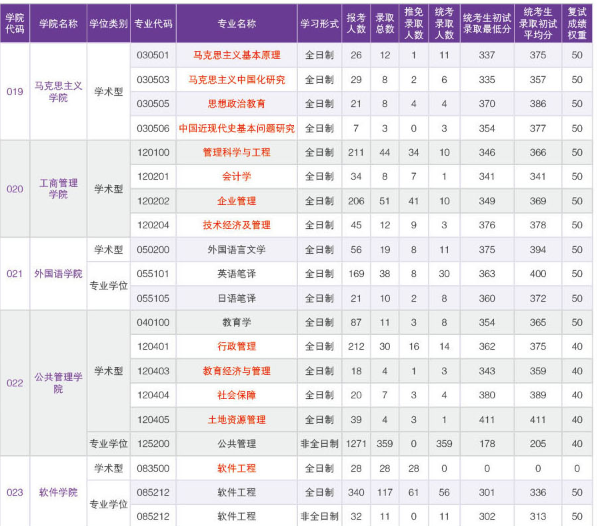Select the 思想政治教育 major link
Image resolution: width=597 pixels, height=526 pixels.
(236, 104)
